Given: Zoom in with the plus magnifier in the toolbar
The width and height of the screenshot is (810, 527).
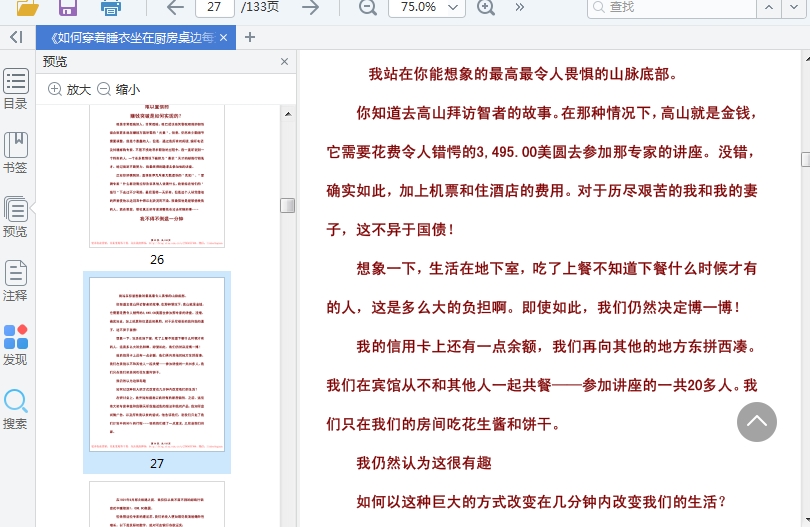Looking at the screenshot, I should [486, 7].
